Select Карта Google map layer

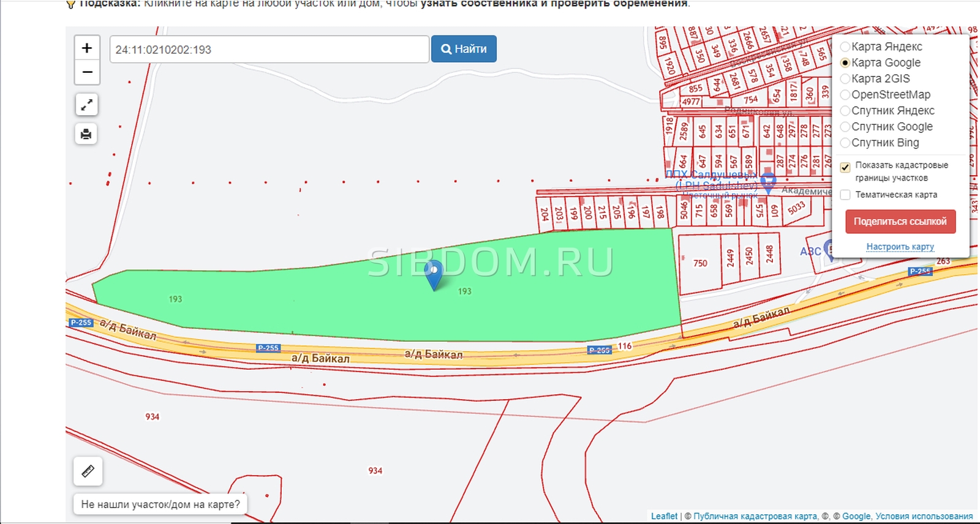pos(845,62)
